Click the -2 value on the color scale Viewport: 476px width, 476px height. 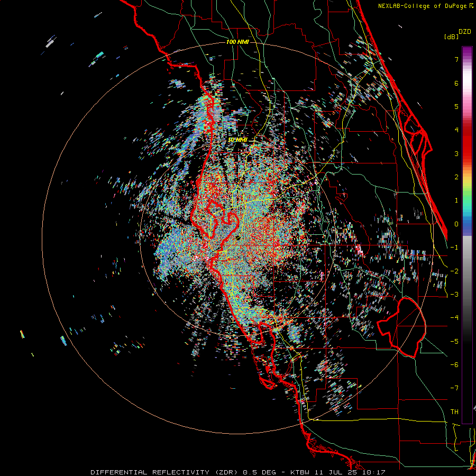click(454, 271)
